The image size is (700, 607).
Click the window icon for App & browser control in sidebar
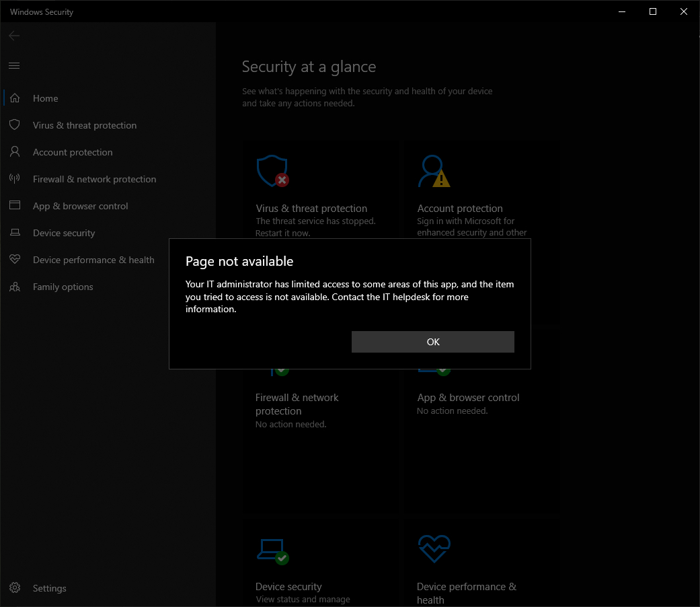tap(15, 205)
